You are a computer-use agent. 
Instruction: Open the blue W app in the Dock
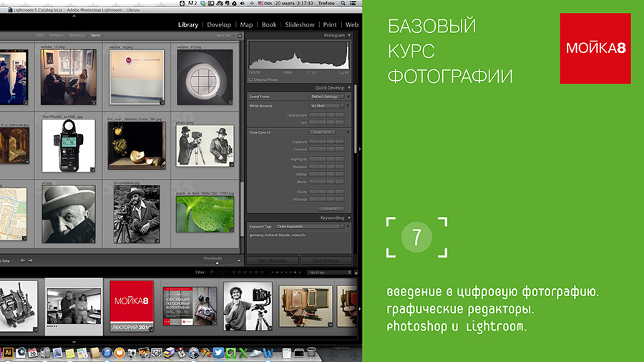click(x=268, y=353)
